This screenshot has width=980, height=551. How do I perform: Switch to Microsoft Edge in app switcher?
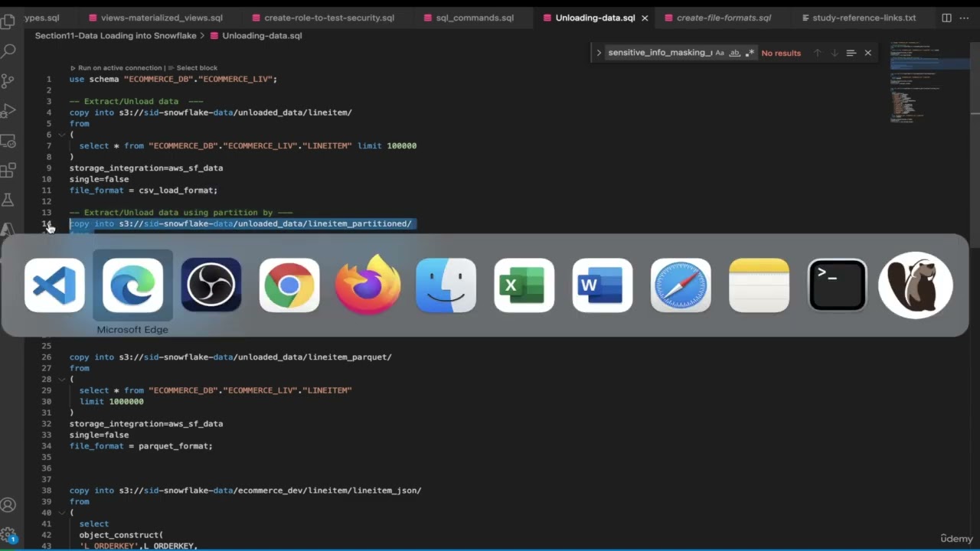pos(132,285)
